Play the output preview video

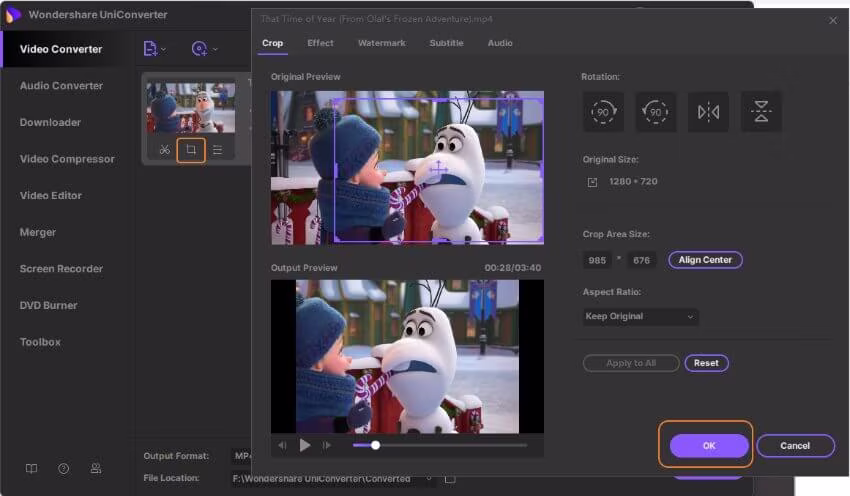[305, 446]
